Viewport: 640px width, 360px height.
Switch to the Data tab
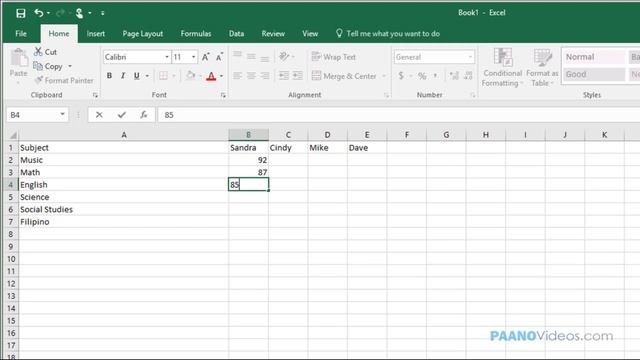pyautogui.click(x=236, y=34)
